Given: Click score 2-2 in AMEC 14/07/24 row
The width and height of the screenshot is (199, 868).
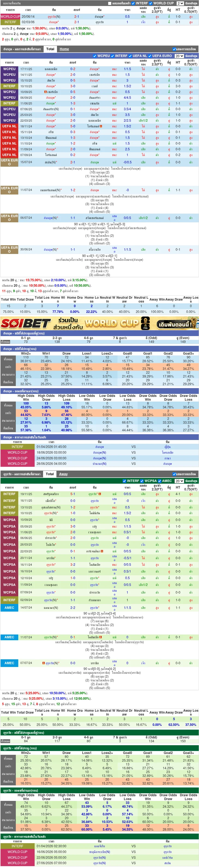Looking at the screenshot, I should coord(73,607).
